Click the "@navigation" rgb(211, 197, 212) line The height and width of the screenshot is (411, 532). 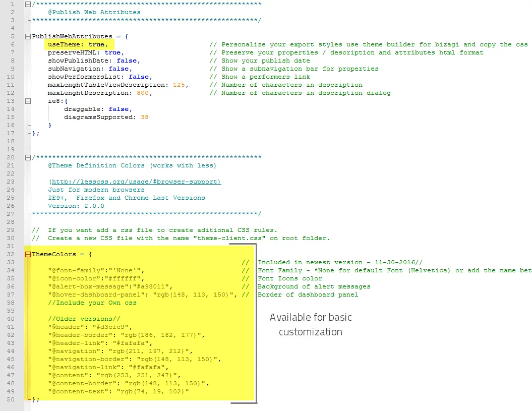[120, 351]
